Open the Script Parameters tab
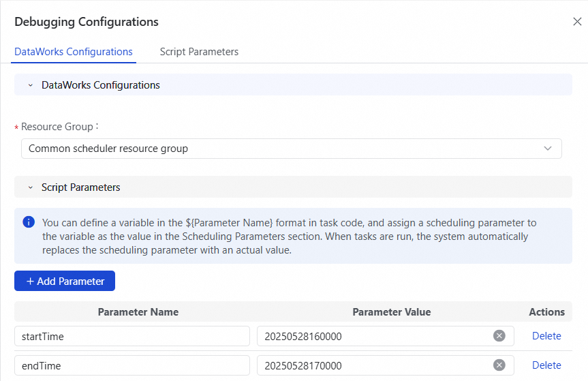588x381 pixels. [199, 52]
